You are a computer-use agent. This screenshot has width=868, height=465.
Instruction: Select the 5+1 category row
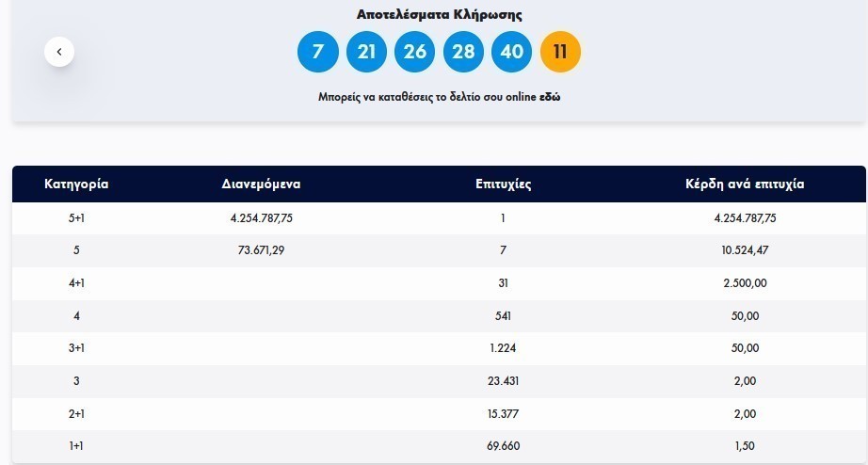click(76, 218)
